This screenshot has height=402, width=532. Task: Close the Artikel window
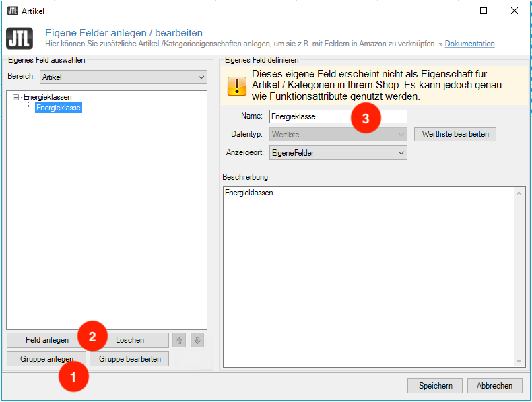click(514, 11)
